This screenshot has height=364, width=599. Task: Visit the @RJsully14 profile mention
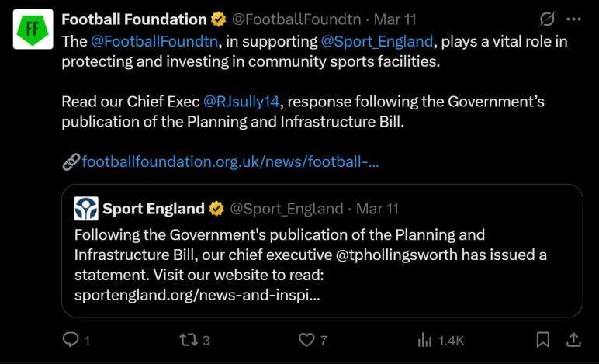tap(240, 102)
